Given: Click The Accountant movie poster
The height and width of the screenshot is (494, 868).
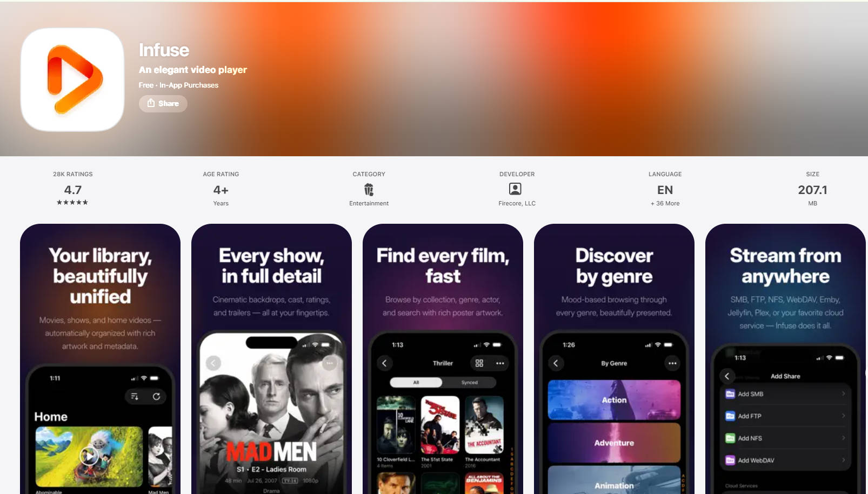Looking at the screenshot, I should (484, 425).
